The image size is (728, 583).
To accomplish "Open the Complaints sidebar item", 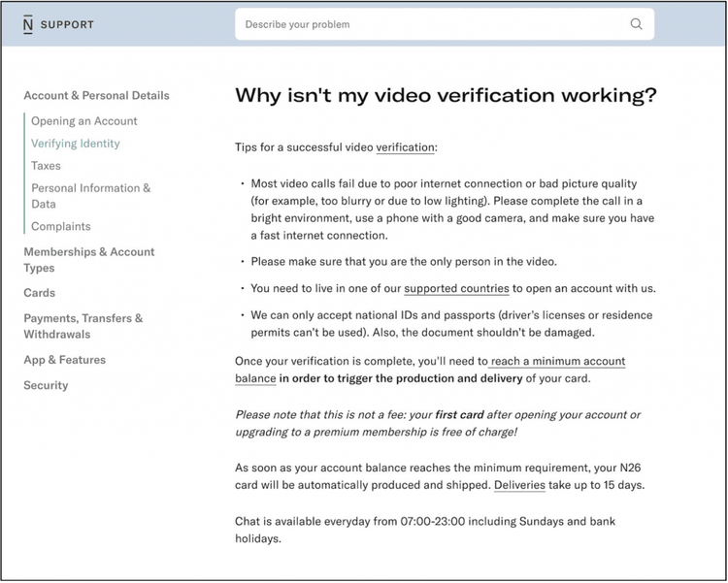I will (x=60, y=227).
